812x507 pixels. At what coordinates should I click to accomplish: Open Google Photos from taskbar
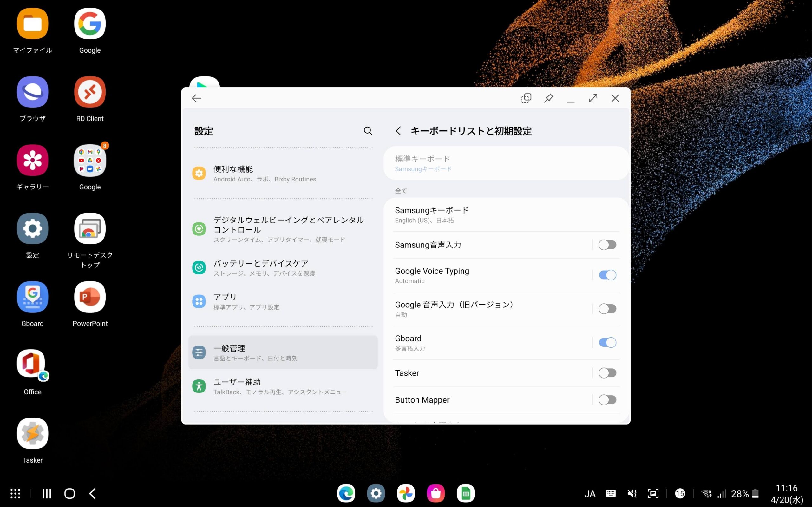tap(406, 493)
